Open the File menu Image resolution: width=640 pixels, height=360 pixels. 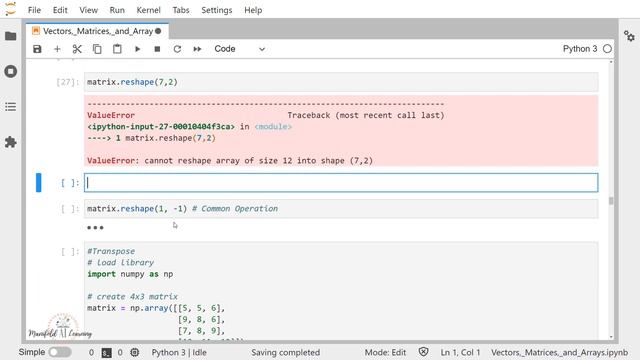[34, 10]
